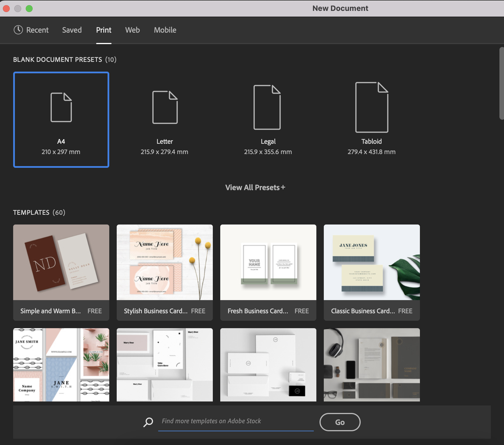Viewport: 504px width, 445px height.
Task: Expand View All Presets
Action: pyautogui.click(x=255, y=187)
